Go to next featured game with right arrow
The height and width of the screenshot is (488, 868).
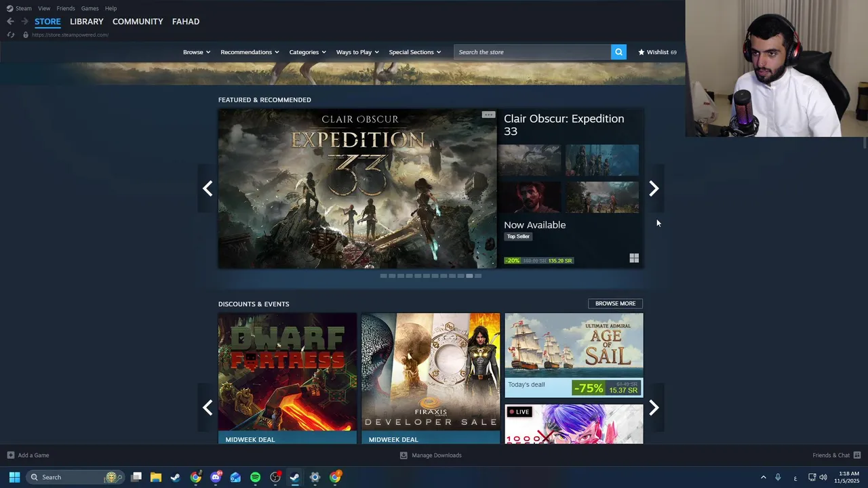click(654, 188)
